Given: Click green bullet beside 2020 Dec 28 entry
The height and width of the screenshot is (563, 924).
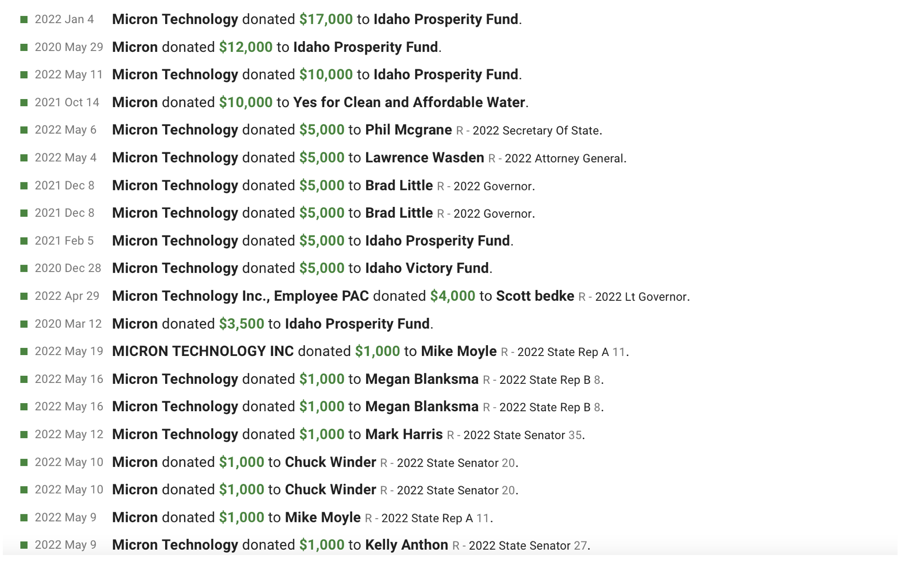Looking at the screenshot, I should click(24, 268).
